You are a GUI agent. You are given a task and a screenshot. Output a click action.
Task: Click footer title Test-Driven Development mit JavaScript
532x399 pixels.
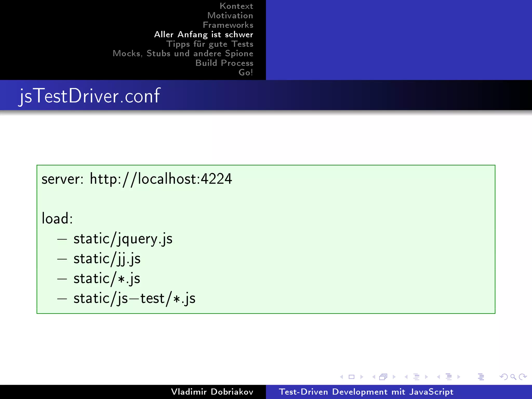pos(366,392)
